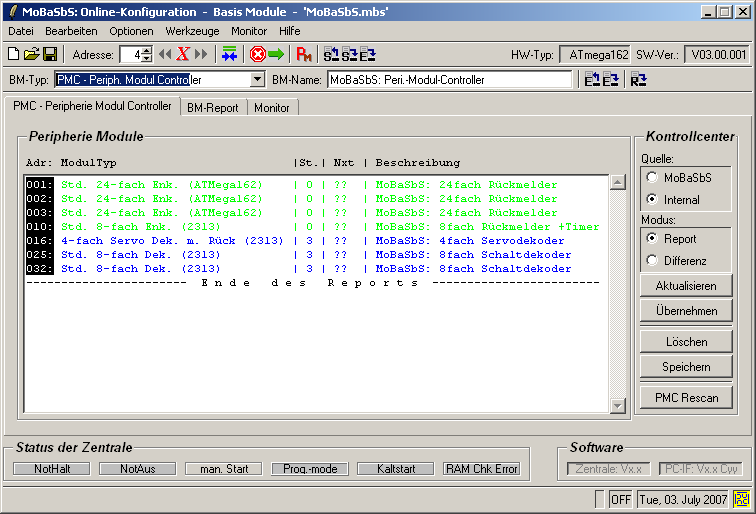
Task: Open the BM-Typ dropdown list
Action: pos(257,80)
